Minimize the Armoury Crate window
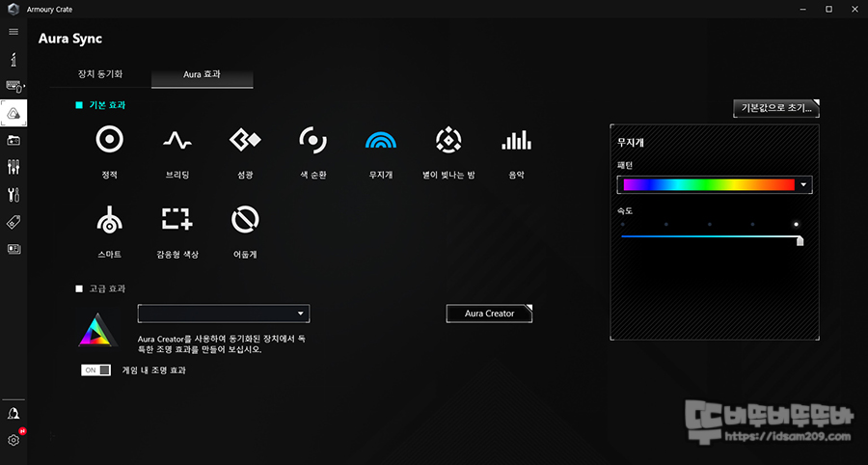This screenshot has height=465, width=868. coord(802,9)
